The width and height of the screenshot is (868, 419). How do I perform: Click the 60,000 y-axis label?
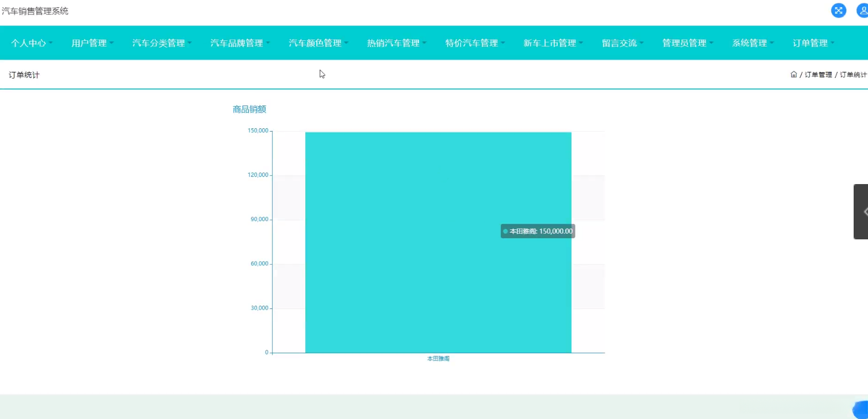[260, 264]
